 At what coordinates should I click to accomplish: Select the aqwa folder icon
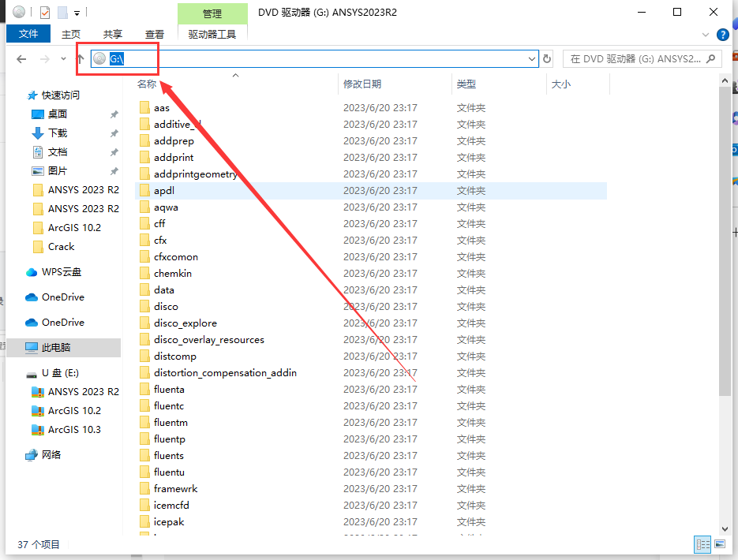click(144, 207)
